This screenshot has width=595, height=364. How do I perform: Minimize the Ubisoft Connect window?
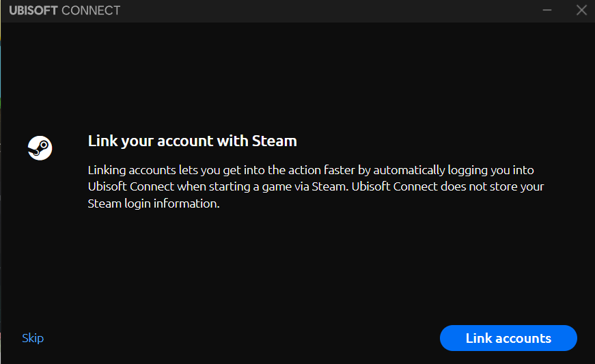click(547, 10)
